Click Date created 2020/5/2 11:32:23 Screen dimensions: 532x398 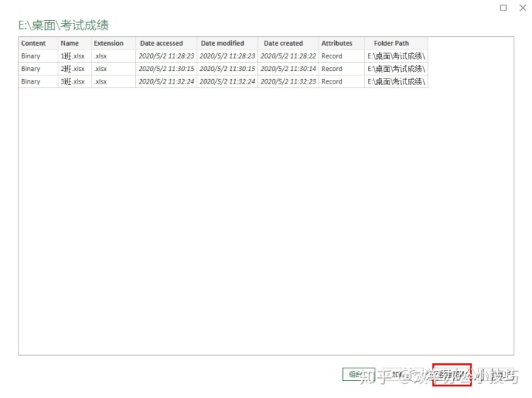pyautogui.click(x=288, y=81)
